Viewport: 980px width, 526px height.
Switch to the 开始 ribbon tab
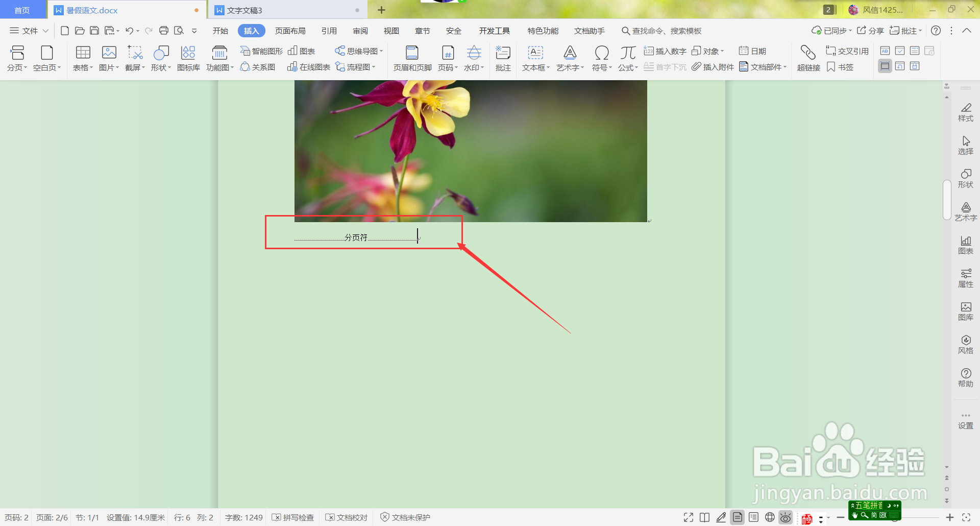220,31
